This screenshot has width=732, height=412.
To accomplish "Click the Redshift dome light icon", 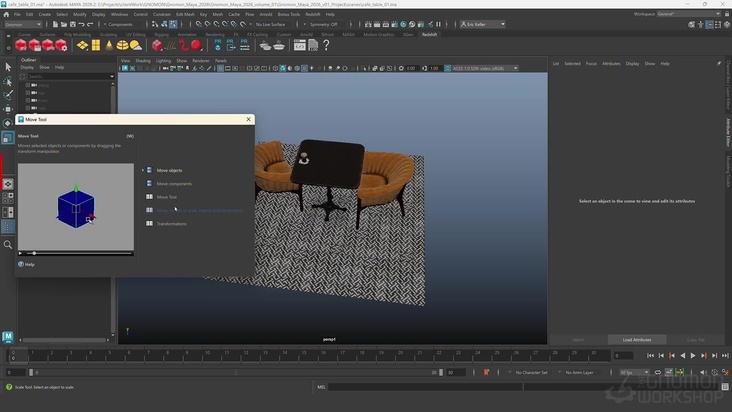I will click(x=122, y=45).
